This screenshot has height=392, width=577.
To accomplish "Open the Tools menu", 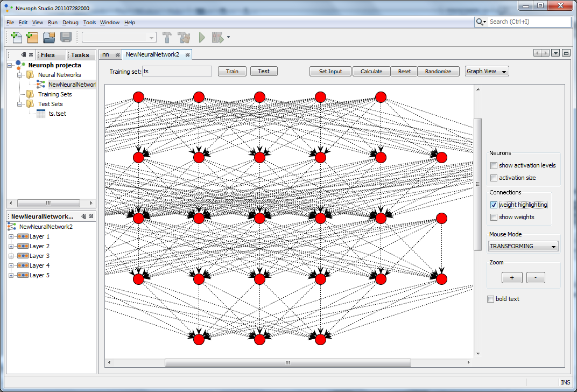I will click(89, 23).
